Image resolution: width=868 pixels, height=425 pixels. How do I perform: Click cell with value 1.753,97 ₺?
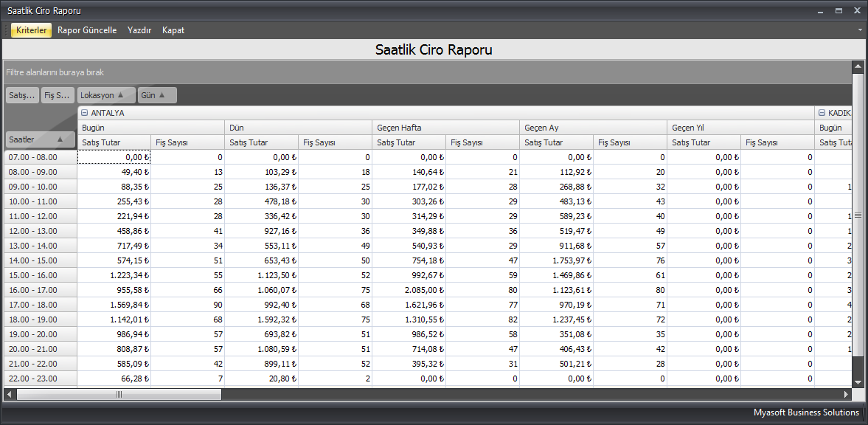pos(556,260)
